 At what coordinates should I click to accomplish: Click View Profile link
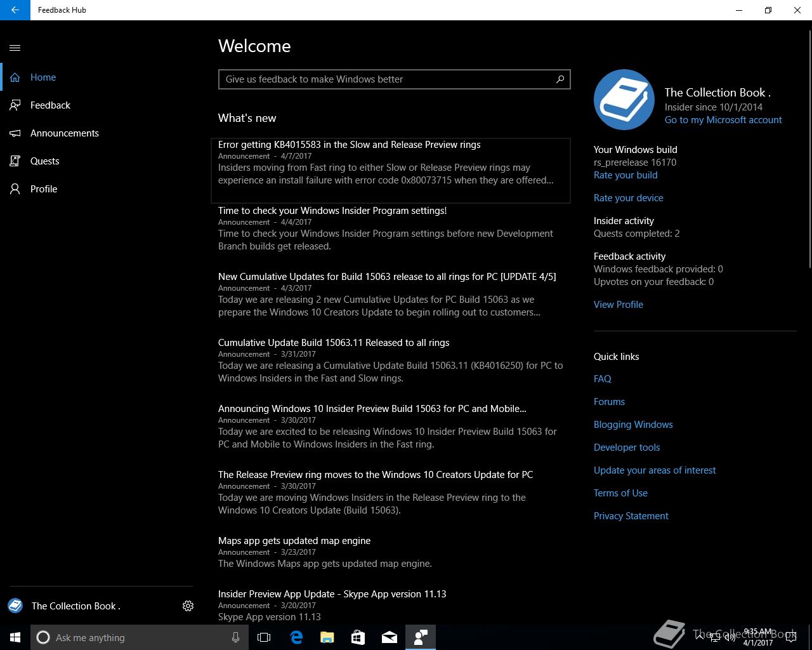click(x=619, y=305)
